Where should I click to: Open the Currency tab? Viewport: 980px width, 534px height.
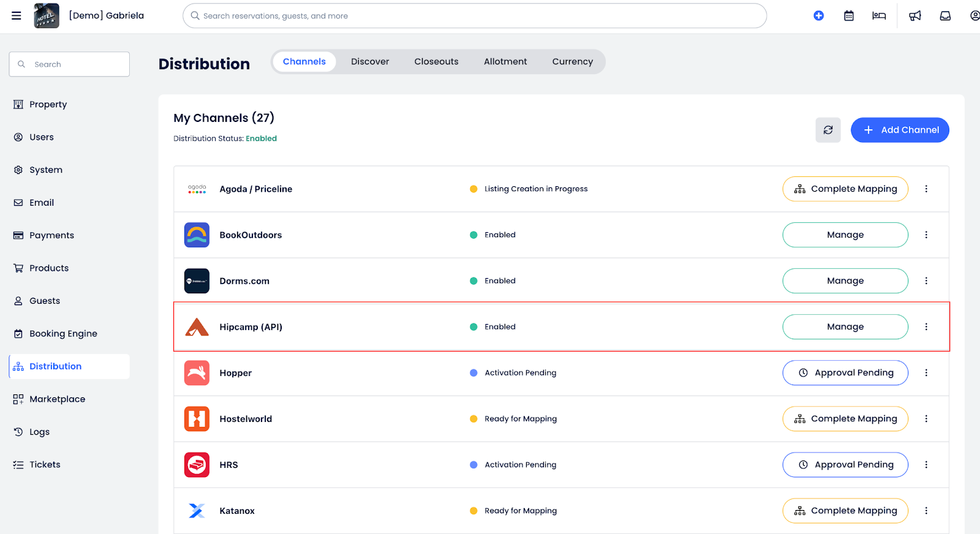coord(573,62)
